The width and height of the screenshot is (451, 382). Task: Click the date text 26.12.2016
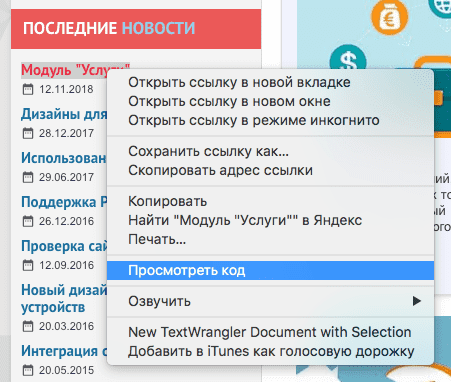[x=66, y=221]
